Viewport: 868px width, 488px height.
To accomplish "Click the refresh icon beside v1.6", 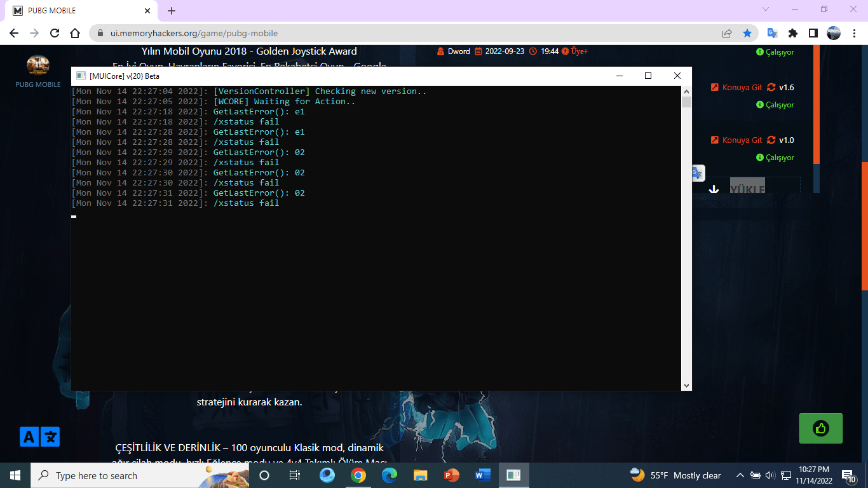I will click(x=771, y=88).
